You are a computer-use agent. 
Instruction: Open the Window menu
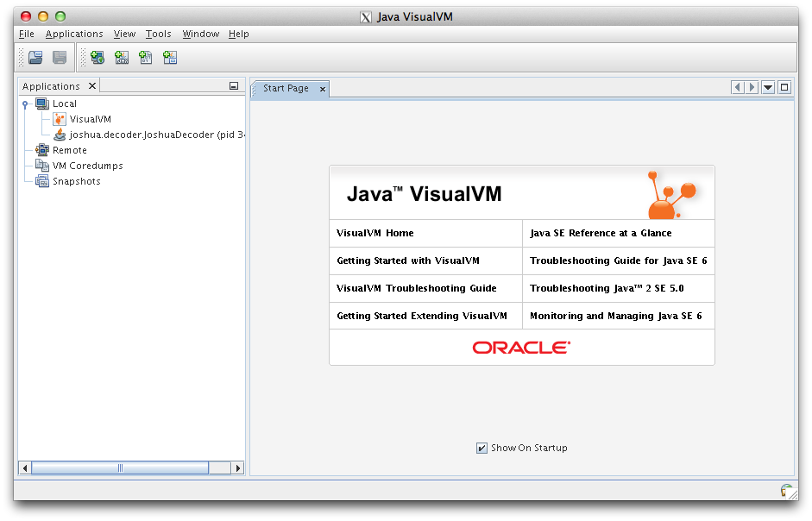click(200, 35)
